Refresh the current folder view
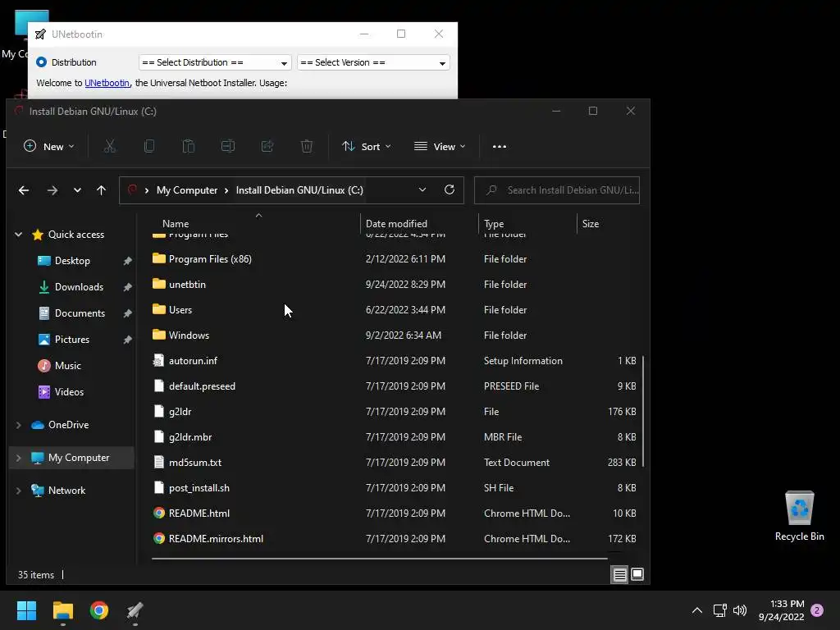Viewport: 840px width, 630px height. coord(450,189)
